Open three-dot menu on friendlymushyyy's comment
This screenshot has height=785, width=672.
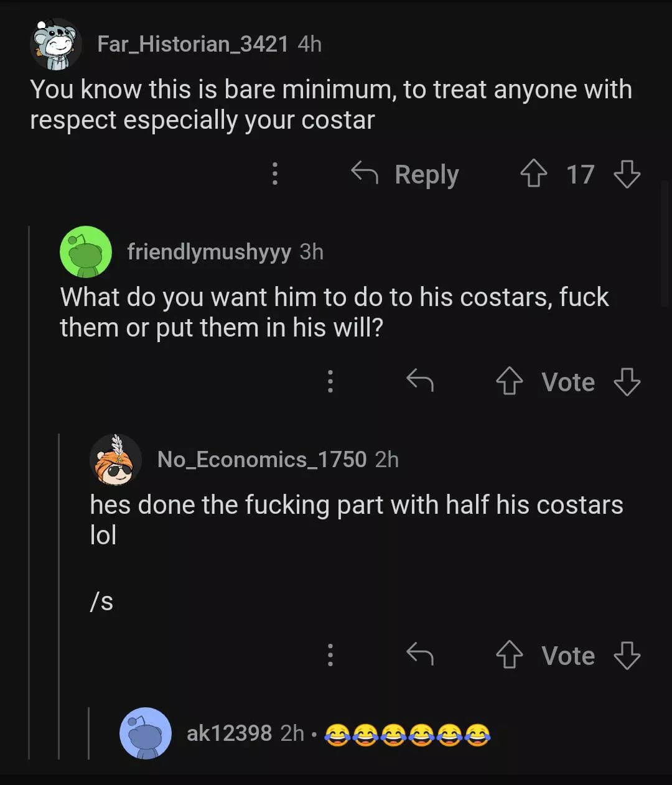click(x=330, y=381)
